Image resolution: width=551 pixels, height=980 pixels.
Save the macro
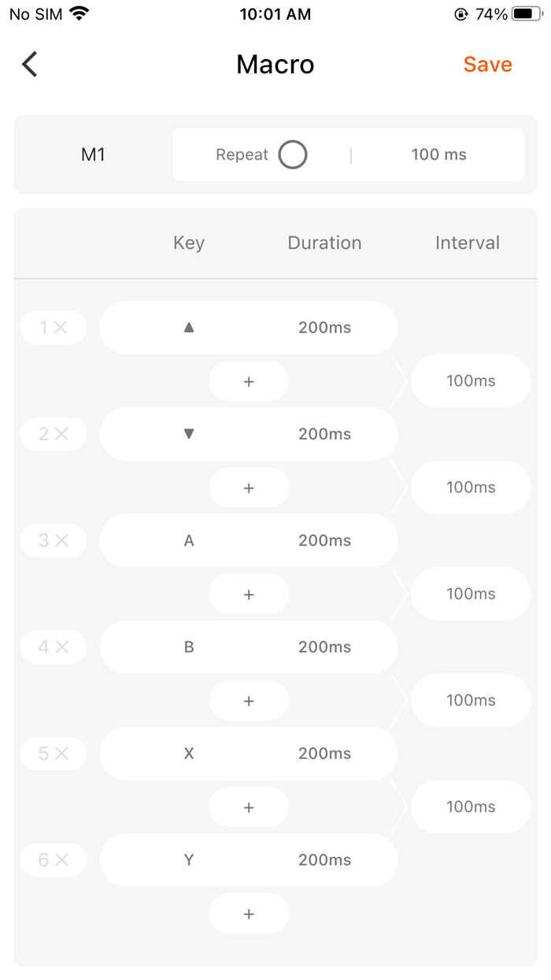[x=487, y=65]
